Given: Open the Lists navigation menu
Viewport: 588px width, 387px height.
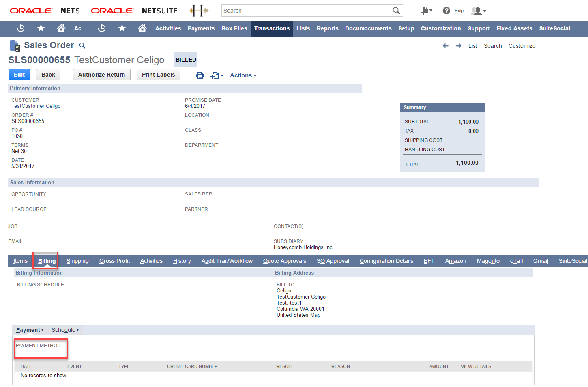Looking at the screenshot, I should click(303, 28).
